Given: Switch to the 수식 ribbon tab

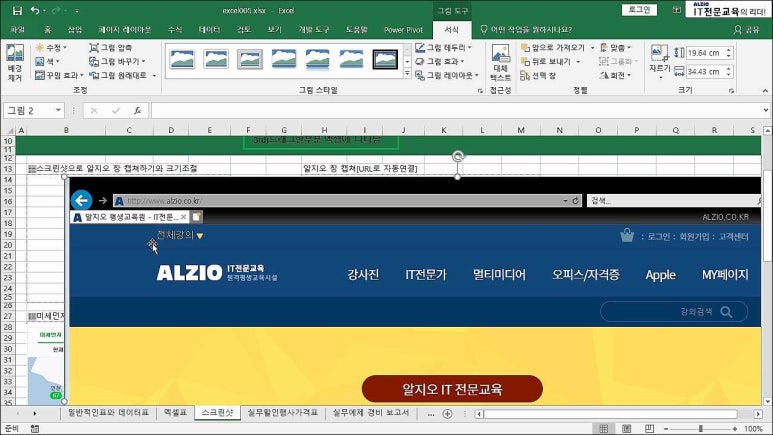Looking at the screenshot, I should tap(175, 30).
